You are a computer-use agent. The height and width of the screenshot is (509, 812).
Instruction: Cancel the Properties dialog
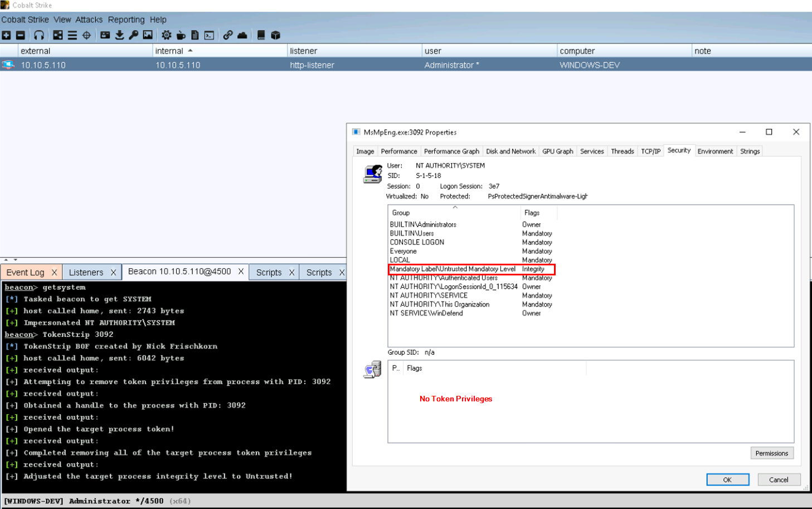coord(779,479)
